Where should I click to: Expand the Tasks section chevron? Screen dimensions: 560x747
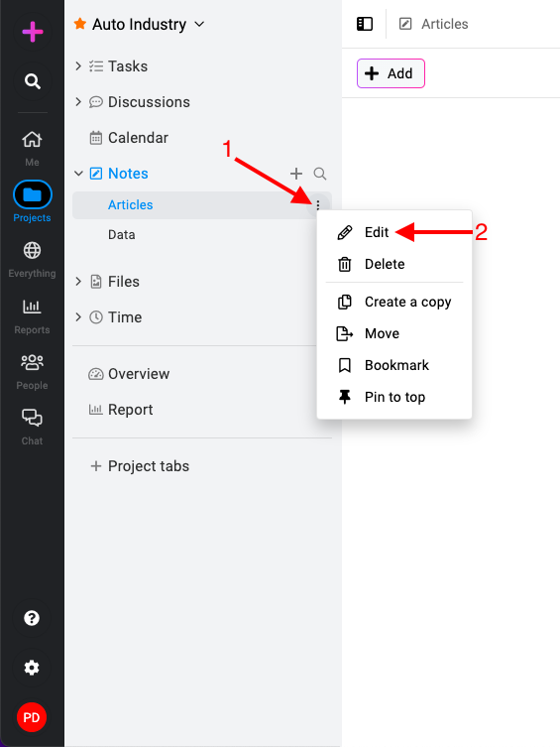pyautogui.click(x=78, y=65)
